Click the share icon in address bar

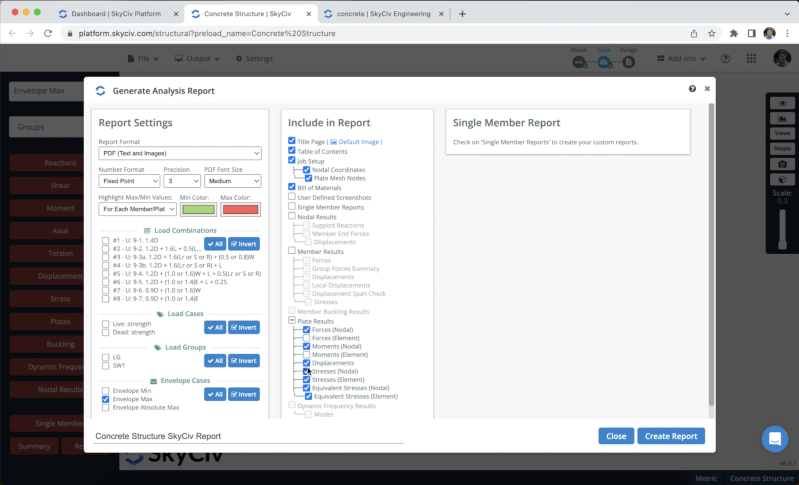tap(694, 34)
